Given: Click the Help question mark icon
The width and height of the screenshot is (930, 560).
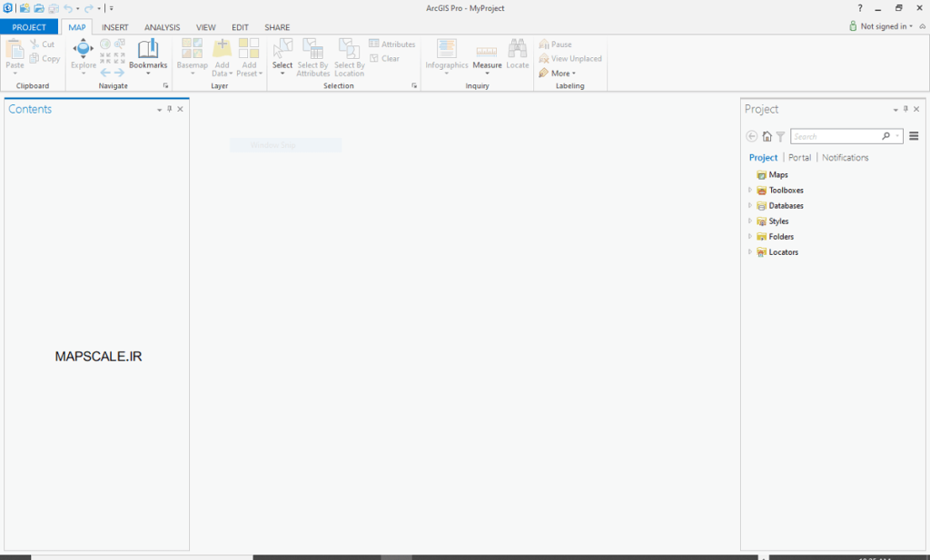Looking at the screenshot, I should point(860,8).
